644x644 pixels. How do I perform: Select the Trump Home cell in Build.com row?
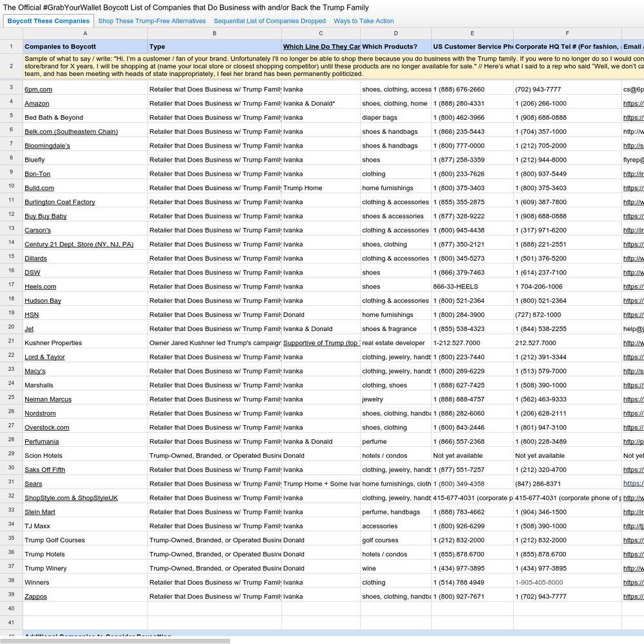(x=321, y=188)
